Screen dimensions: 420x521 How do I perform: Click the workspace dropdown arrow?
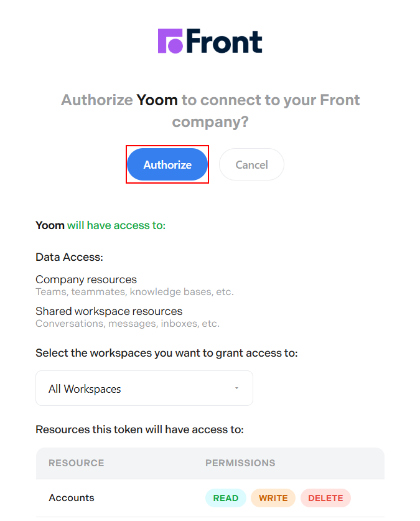(x=236, y=388)
